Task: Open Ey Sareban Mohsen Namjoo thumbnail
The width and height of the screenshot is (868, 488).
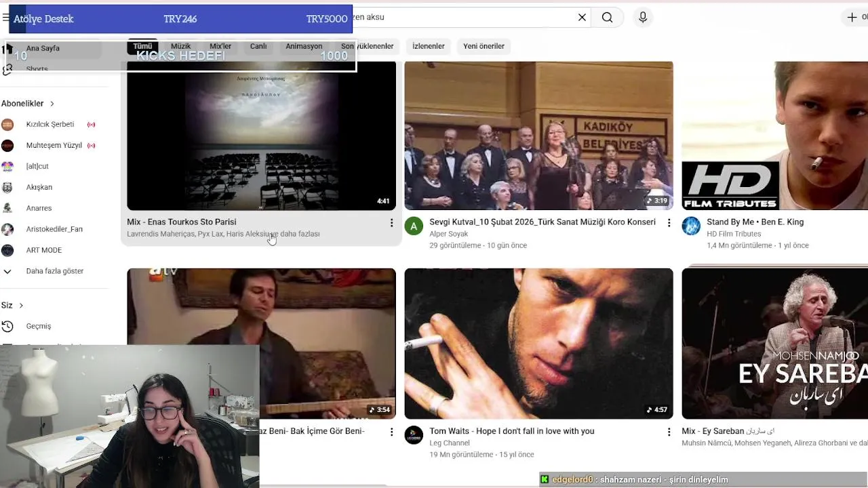Action: click(x=774, y=344)
